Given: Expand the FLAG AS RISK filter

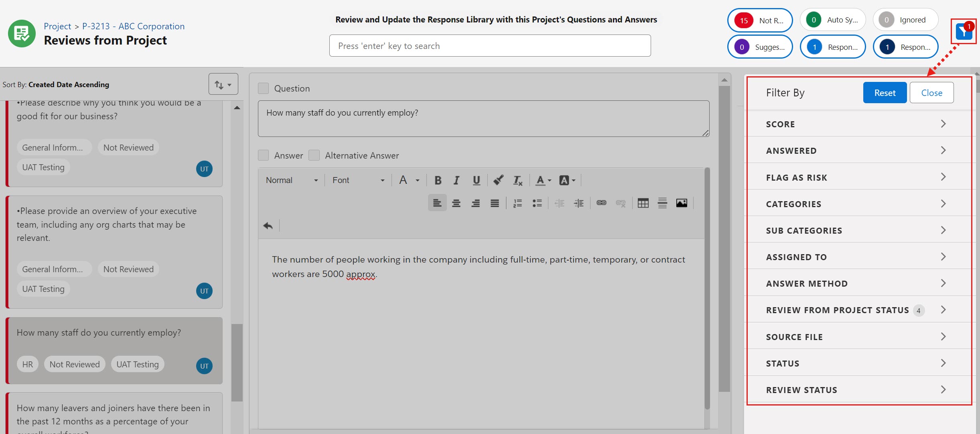Looking at the screenshot, I should click(859, 177).
